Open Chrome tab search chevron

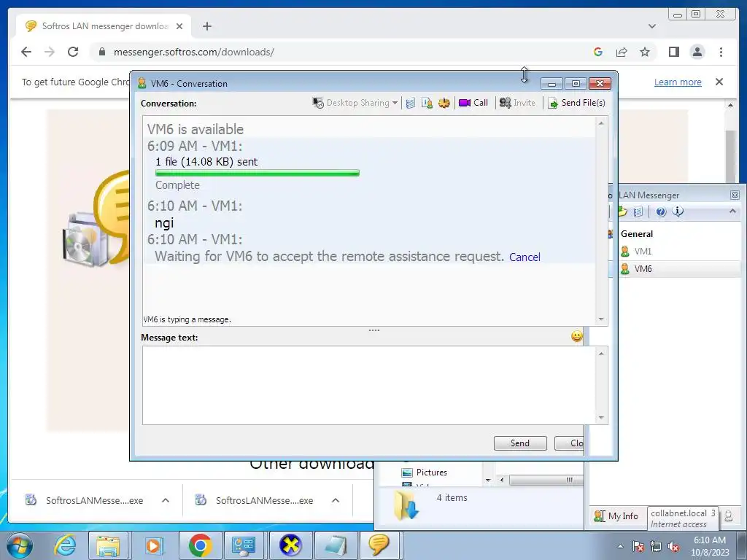pos(651,26)
